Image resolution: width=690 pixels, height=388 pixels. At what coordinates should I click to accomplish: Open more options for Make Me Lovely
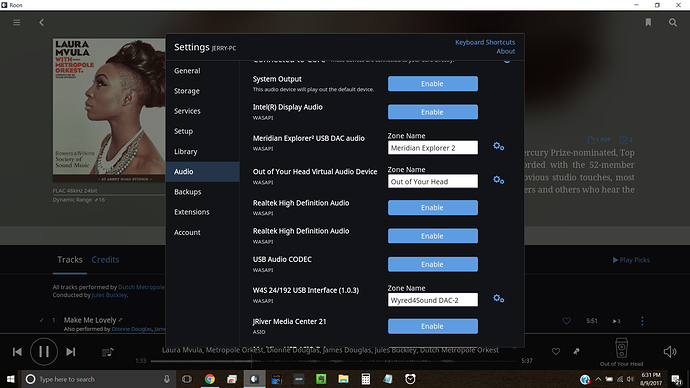click(x=642, y=321)
